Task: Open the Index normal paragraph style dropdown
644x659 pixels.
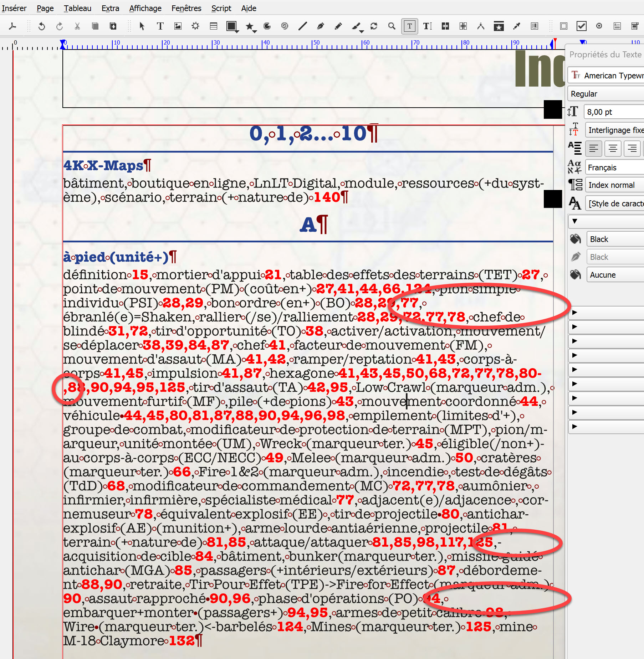Action: tap(613, 185)
